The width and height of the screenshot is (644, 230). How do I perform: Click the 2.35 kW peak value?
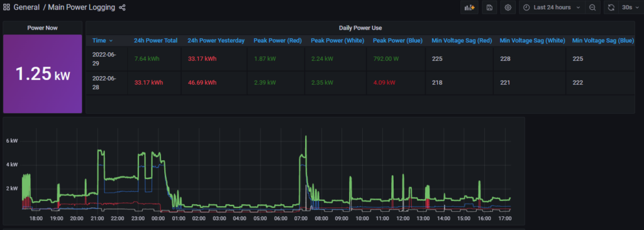[x=321, y=82]
